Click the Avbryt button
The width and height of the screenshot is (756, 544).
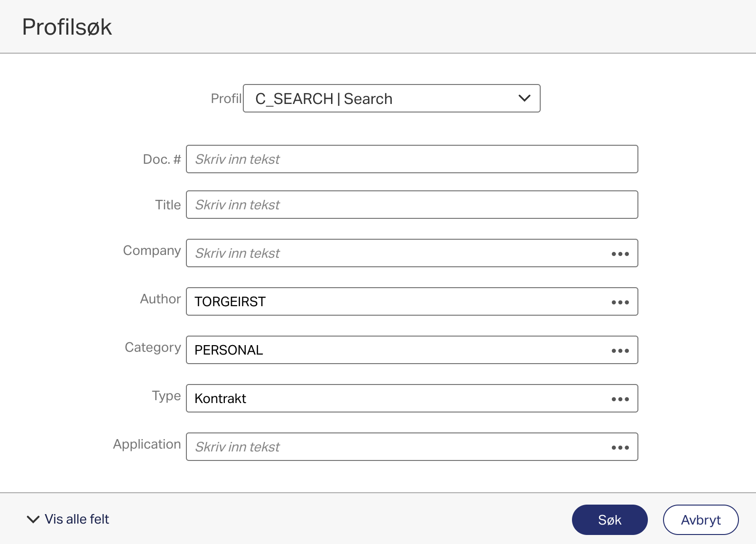(701, 520)
